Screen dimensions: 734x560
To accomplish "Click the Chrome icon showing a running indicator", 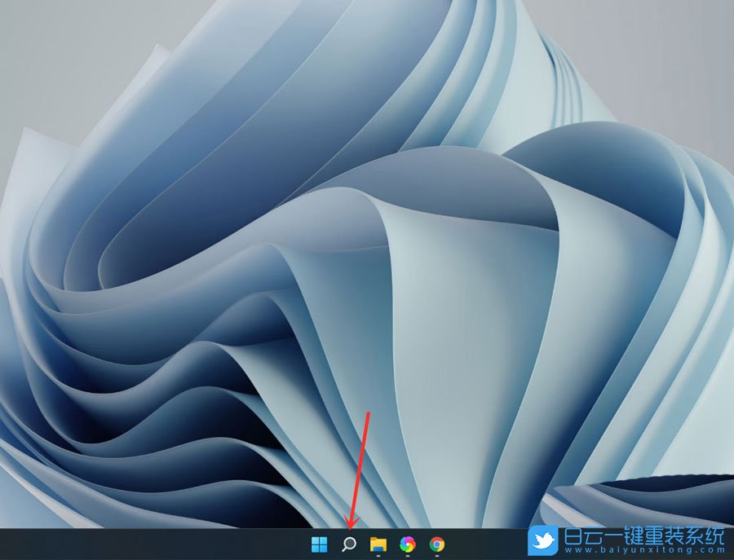I will [x=436, y=544].
